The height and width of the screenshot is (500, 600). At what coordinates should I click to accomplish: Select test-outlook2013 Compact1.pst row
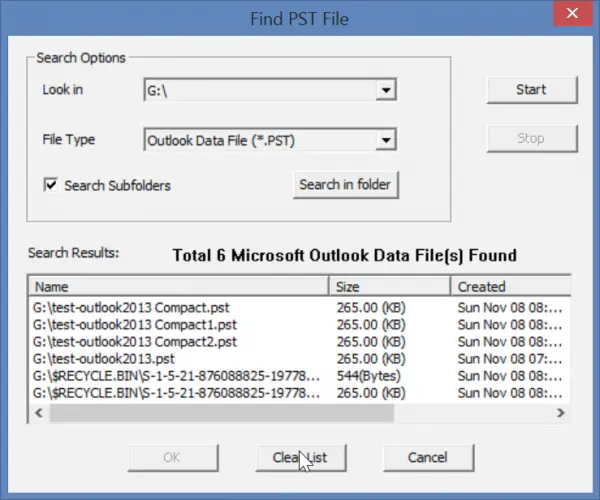[299, 325]
